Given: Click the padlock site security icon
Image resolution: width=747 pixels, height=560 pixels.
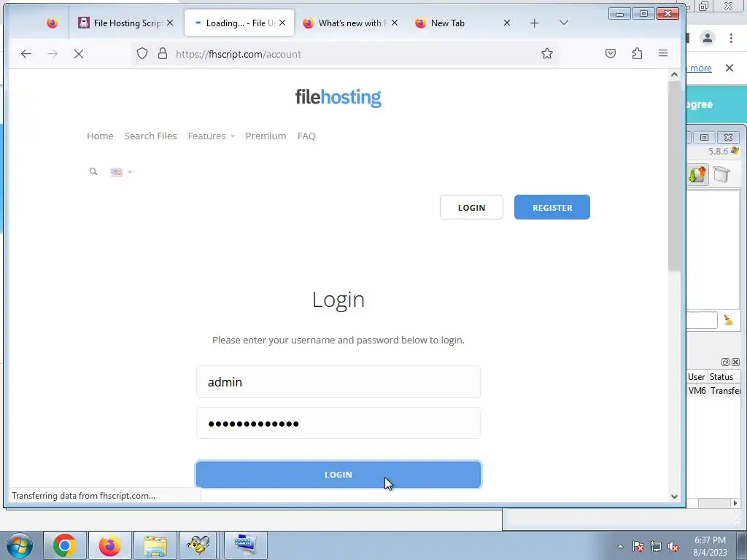Looking at the screenshot, I should pos(163,53).
